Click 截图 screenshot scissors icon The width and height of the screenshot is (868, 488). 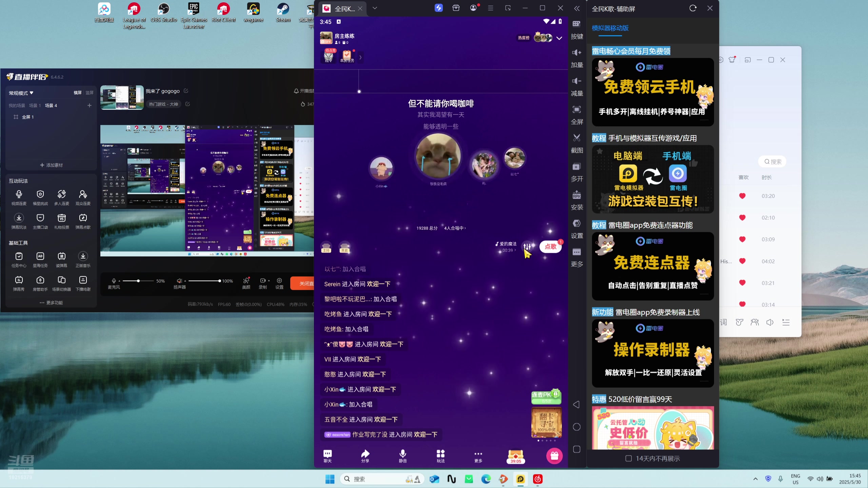point(577,144)
